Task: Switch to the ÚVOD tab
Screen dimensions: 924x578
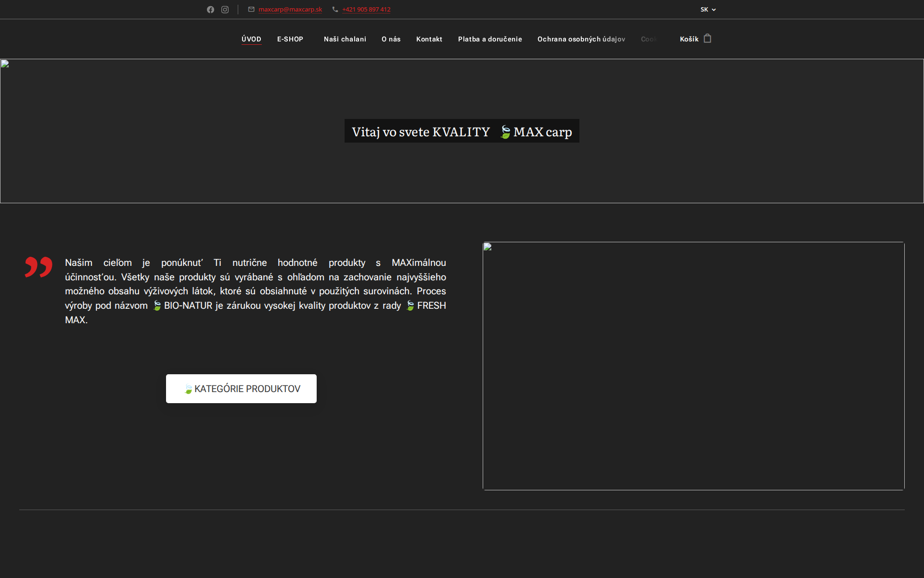Action: pos(251,39)
